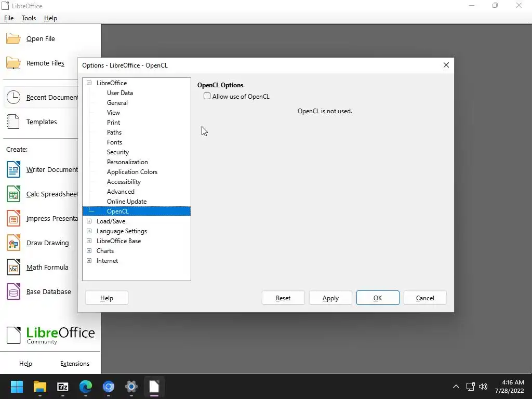Select User Data in the options tree
Screen dimensions: 532x399
pyautogui.click(x=120, y=93)
